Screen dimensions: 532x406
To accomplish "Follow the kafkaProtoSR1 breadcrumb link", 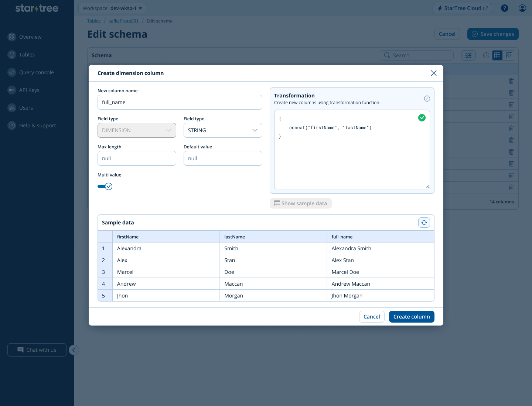I will point(123,21).
